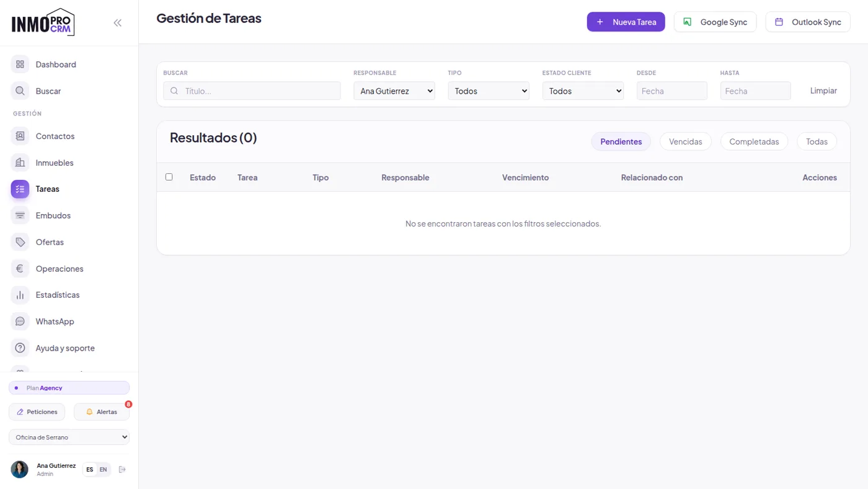Open Alertas bell with 8 notifications
868x489 pixels.
tap(102, 412)
